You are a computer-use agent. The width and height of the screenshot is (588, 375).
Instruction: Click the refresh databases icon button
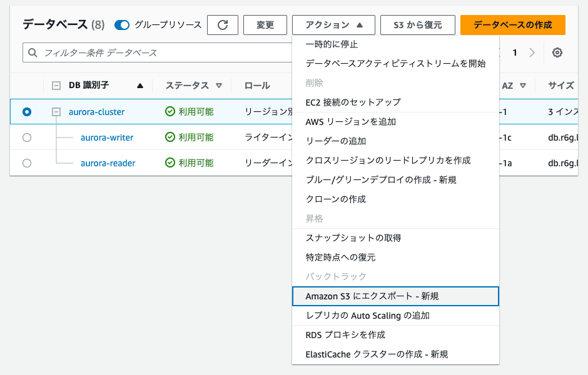click(x=223, y=25)
